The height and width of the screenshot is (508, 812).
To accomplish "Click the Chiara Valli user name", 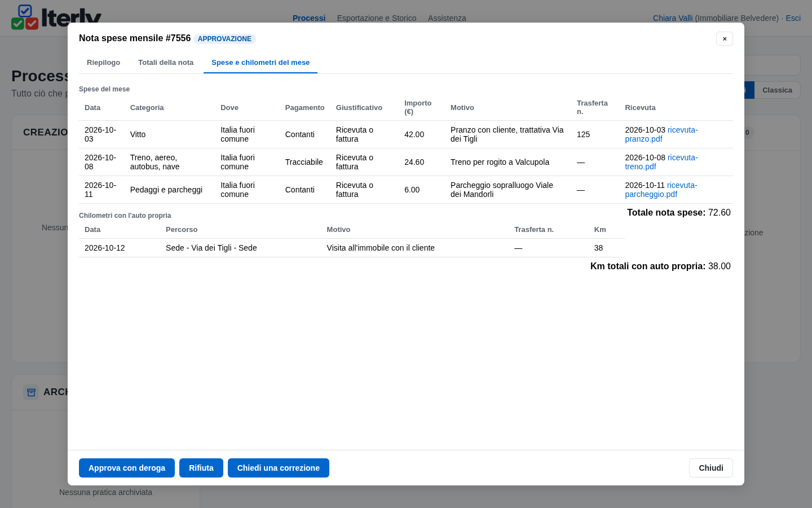I will pos(673,18).
